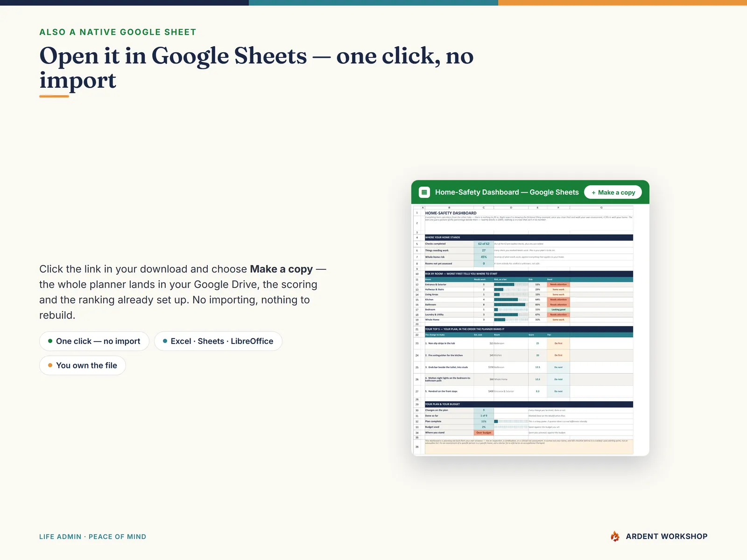Select column header B in the sheet
The height and width of the screenshot is (560, 747).
[x=449, y=207]
